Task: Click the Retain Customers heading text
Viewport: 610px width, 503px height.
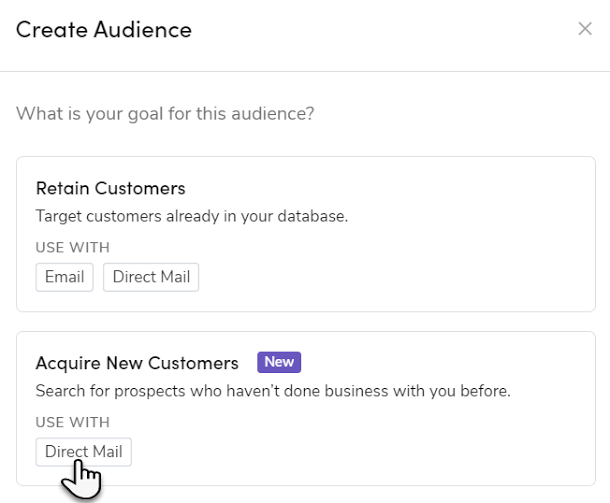Action: click(110, 188)
